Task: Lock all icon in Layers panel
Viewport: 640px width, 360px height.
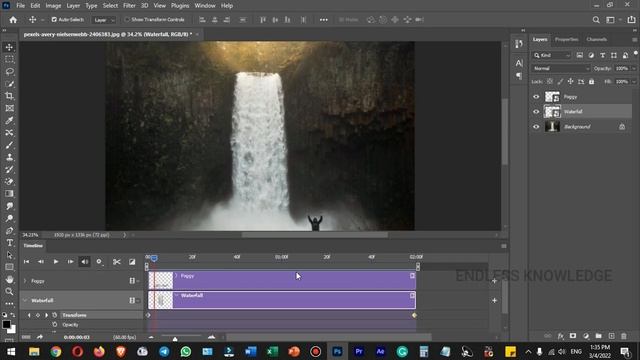Action: 591,82
